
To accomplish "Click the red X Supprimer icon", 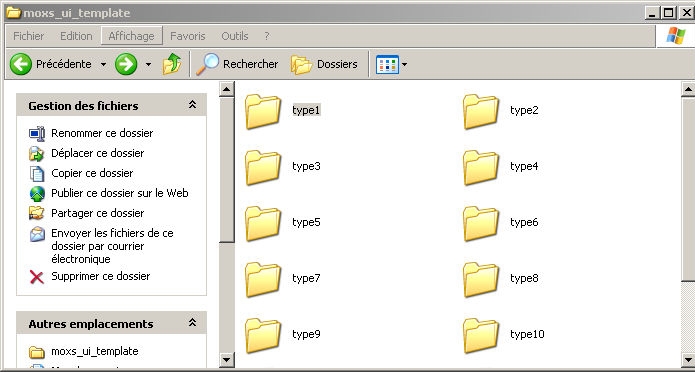I will click(37, 277).
